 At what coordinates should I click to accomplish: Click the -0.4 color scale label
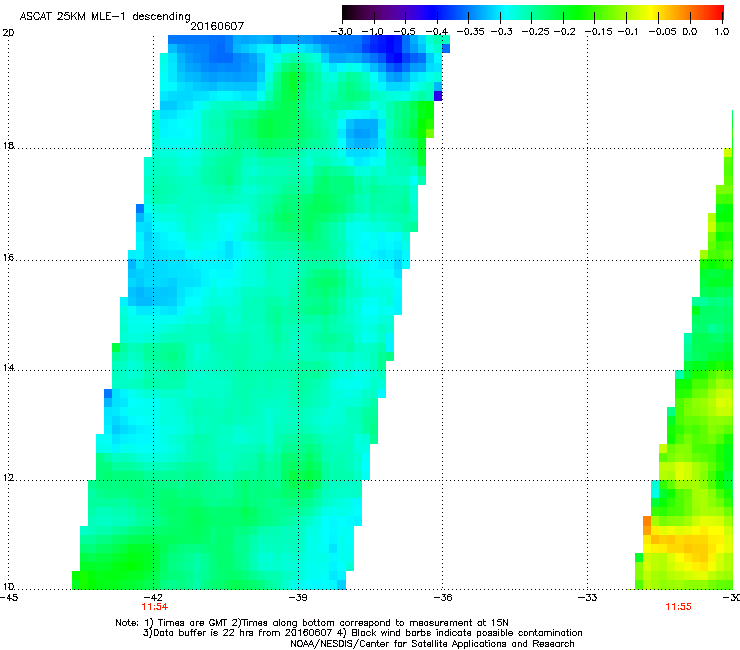pos(437,32)
